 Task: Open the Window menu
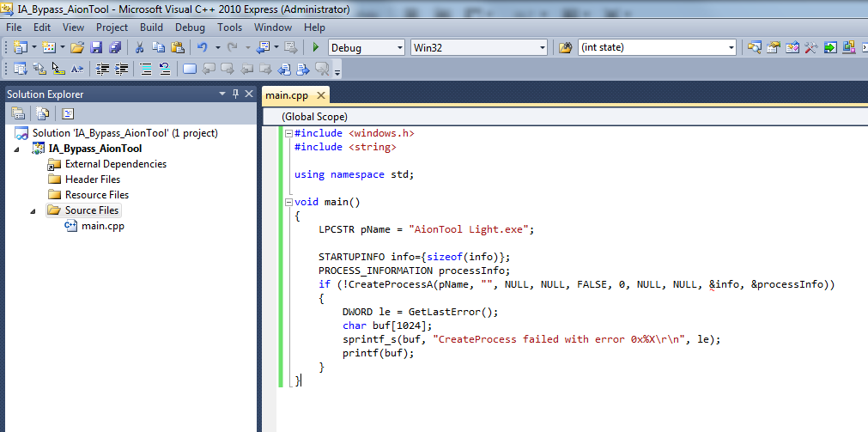[x=273, y=27]
